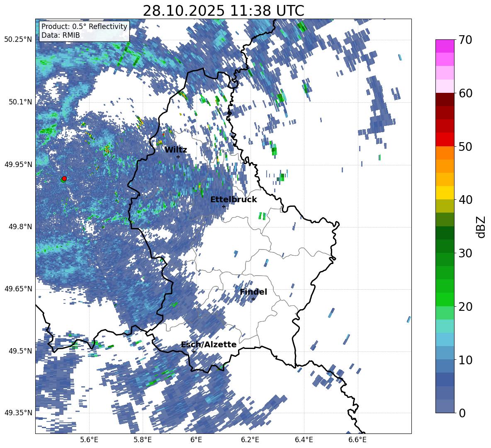Image resolution: width=491 pixels, height=448 pixels.
Task: Click the 'Product: 0.5° Reflectivity' legend text
Action: click(x=84, y=27)
